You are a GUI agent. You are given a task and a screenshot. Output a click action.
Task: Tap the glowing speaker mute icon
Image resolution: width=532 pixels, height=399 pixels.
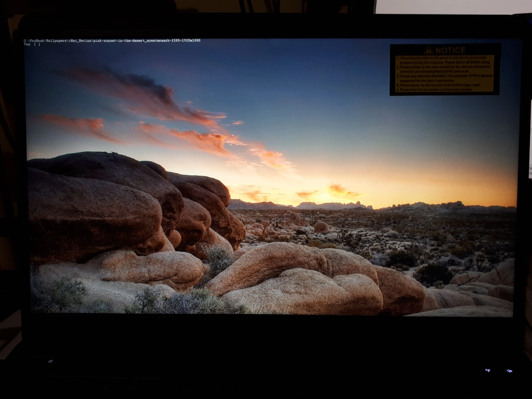[x=509, y=371]
